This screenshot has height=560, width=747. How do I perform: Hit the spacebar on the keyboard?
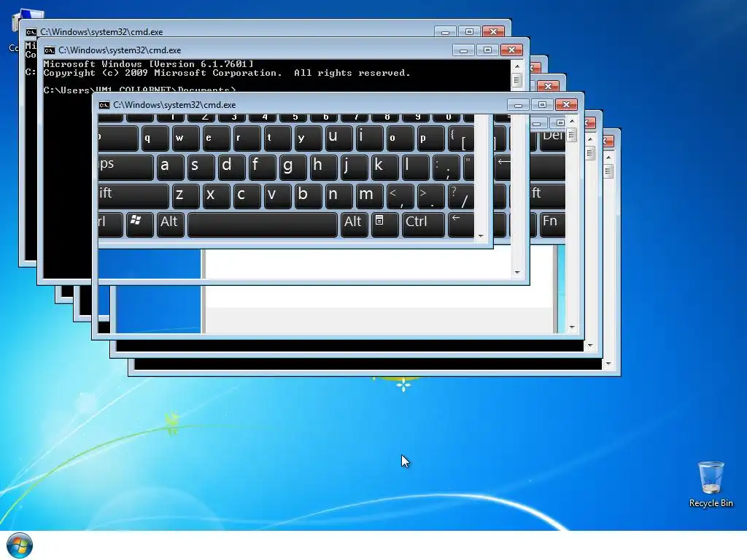point(262,225)
